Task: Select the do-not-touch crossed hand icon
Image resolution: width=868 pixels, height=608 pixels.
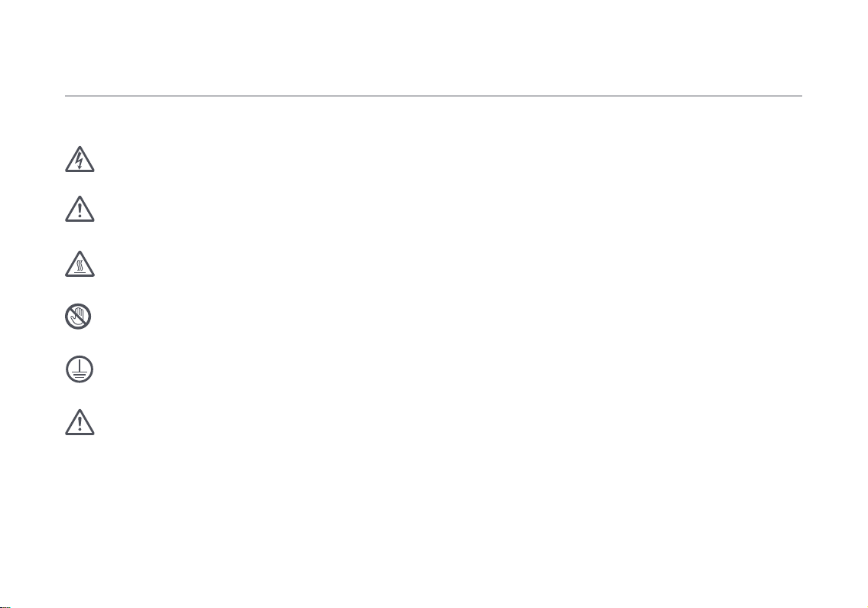Action: 78,317
